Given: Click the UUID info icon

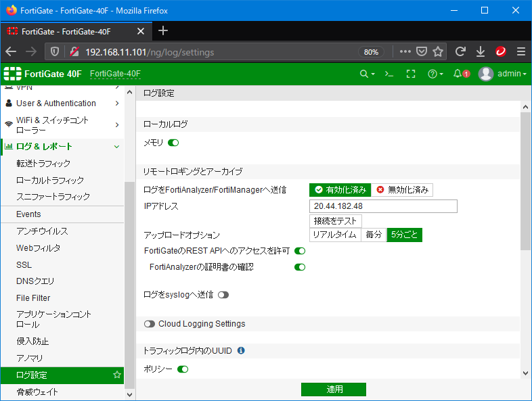Looking at the screenshot, I should pos(241,350).
